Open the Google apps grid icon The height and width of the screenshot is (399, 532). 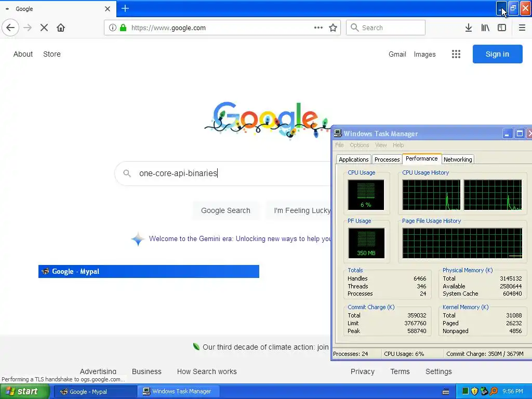click(x=456, y=54)
